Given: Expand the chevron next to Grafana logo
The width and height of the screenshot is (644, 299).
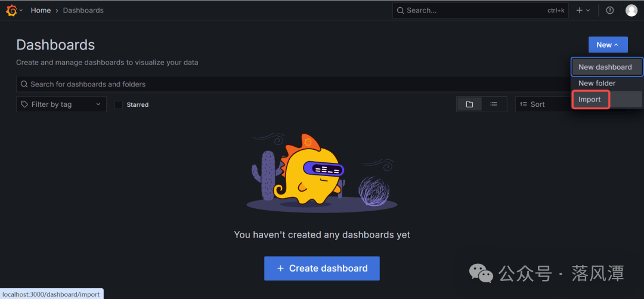Looking at the screenshot, I should pyautogui.click(x=21, y=10).
